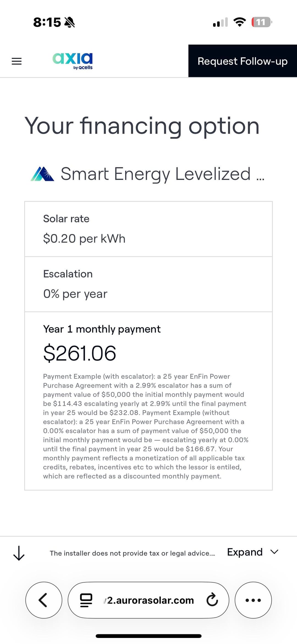Tap the aurorasolar.com address bar

click(x=150, y=600)
